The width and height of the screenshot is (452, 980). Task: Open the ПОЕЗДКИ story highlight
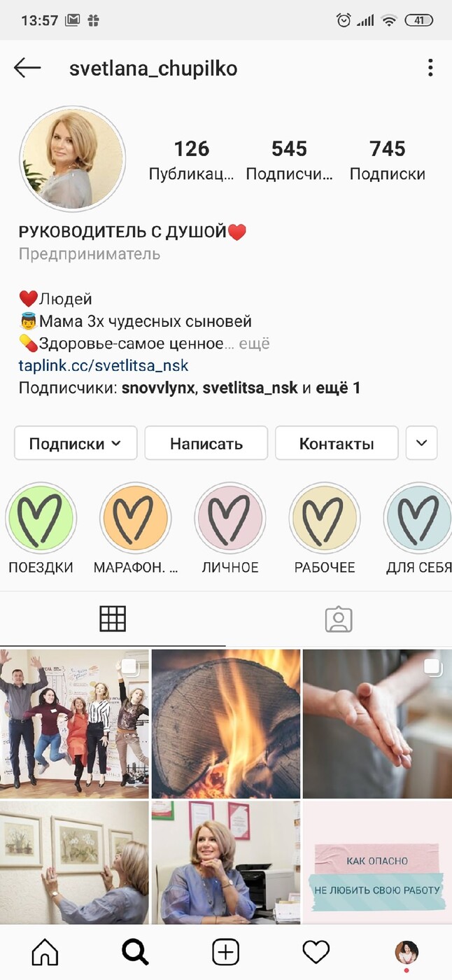pyautogui.click(x=41, y=519)
